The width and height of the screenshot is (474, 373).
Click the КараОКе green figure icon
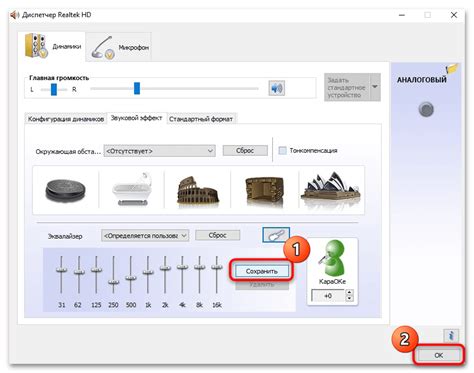(x=332, y=258)
